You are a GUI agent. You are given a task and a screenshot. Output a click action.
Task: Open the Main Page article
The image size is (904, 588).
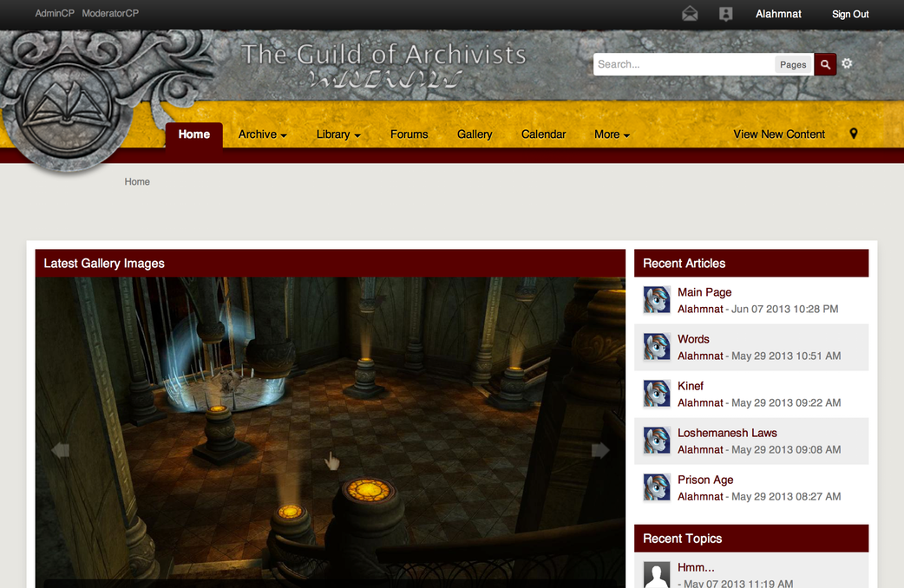[704, 292]
